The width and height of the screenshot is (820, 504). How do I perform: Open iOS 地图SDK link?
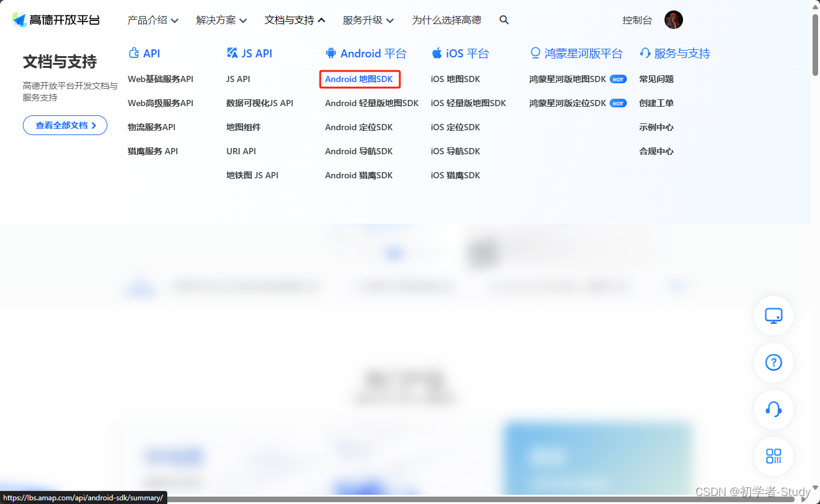[455, 79]
